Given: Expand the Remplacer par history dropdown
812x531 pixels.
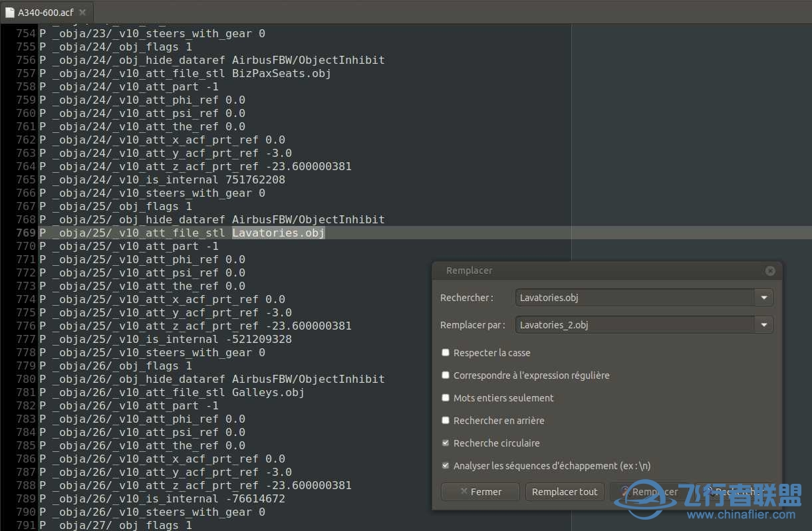Looking at the screenshot, I should pos(763,325).
